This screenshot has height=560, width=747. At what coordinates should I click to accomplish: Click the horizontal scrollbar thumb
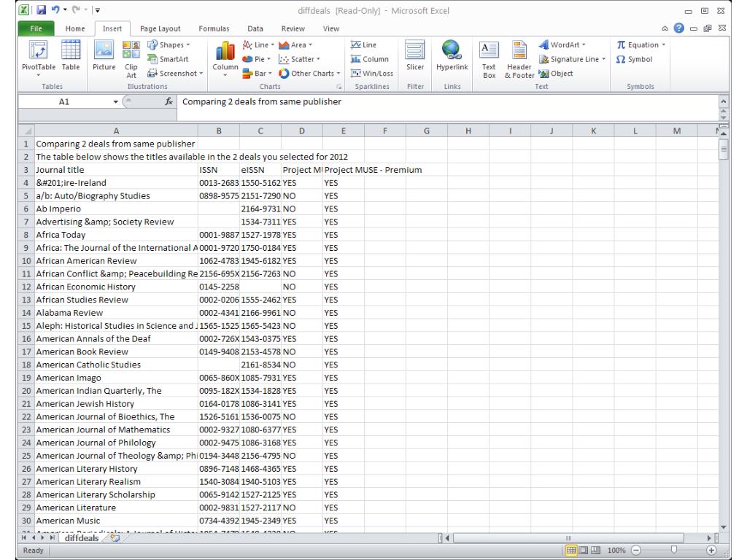point(568,538)
